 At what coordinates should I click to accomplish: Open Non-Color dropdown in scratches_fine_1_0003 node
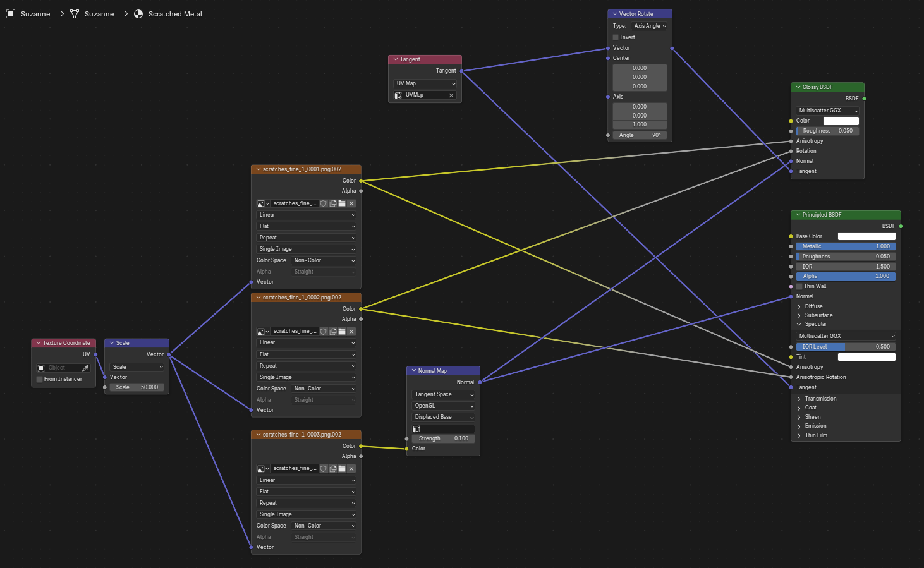324,526
